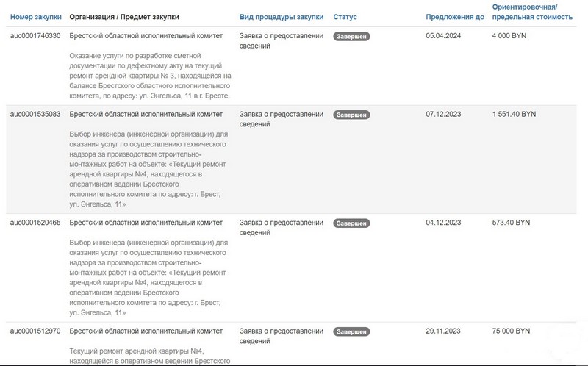Open procurement number auc0001746330

[35, 35]
